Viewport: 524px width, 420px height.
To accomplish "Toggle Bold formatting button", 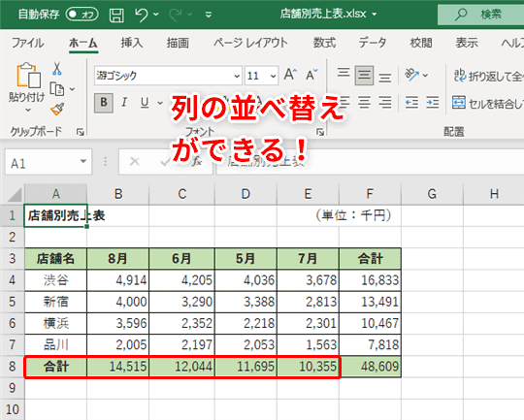I will coord(104,102).
